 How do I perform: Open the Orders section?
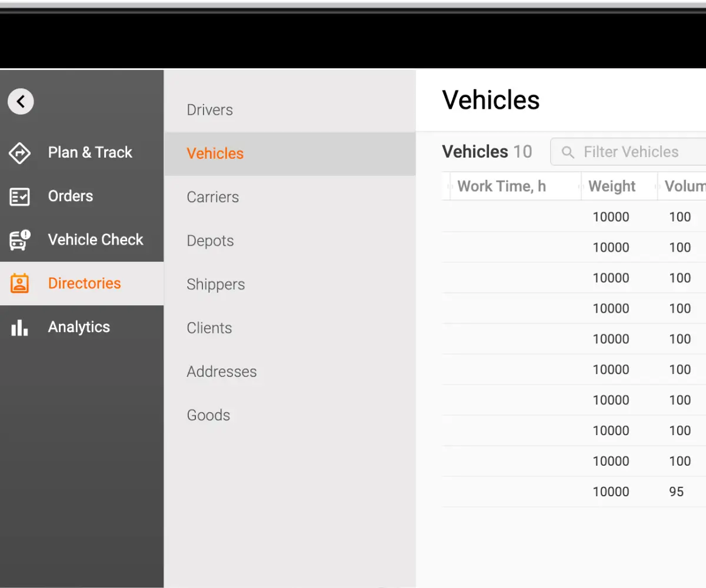82,196
